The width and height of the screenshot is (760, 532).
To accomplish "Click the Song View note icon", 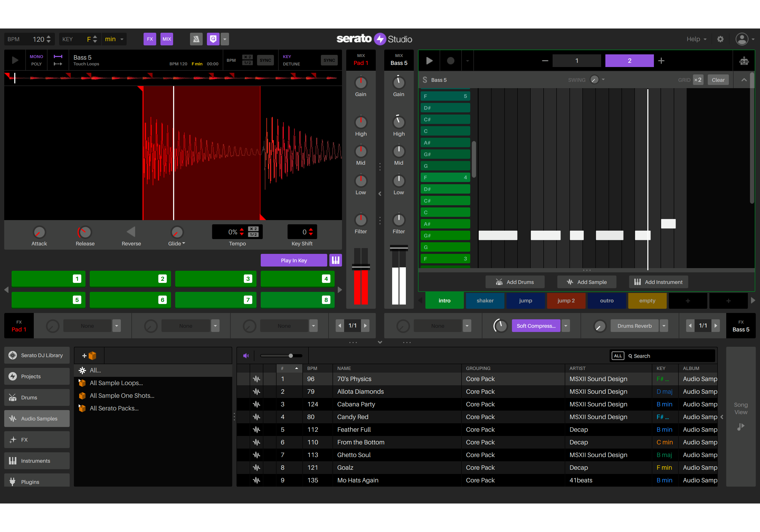I will pyautogui.click(x=740, y=427).
